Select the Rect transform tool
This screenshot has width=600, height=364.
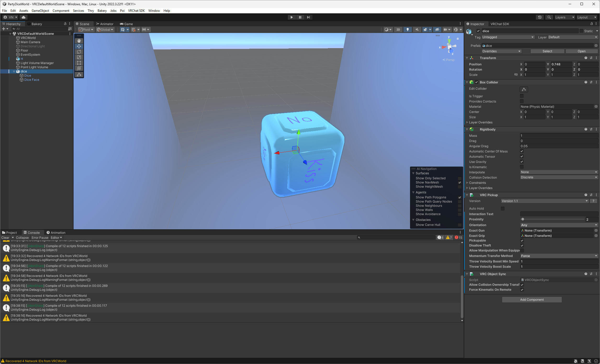(x=79, y=63)
